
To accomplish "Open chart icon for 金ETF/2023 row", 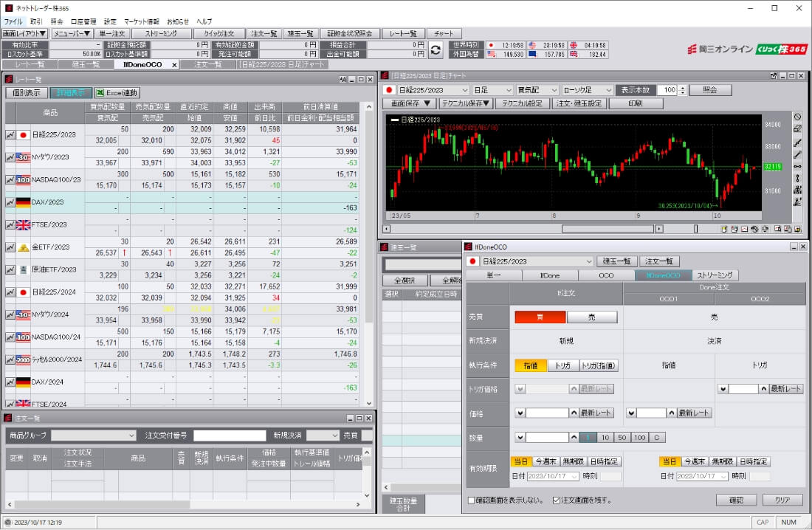I will 10,247.
